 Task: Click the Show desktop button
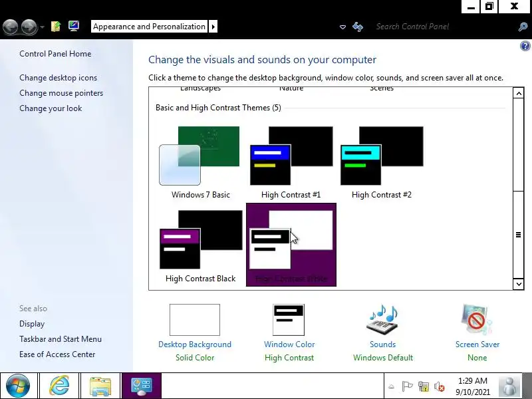click(x=527, y=386)
